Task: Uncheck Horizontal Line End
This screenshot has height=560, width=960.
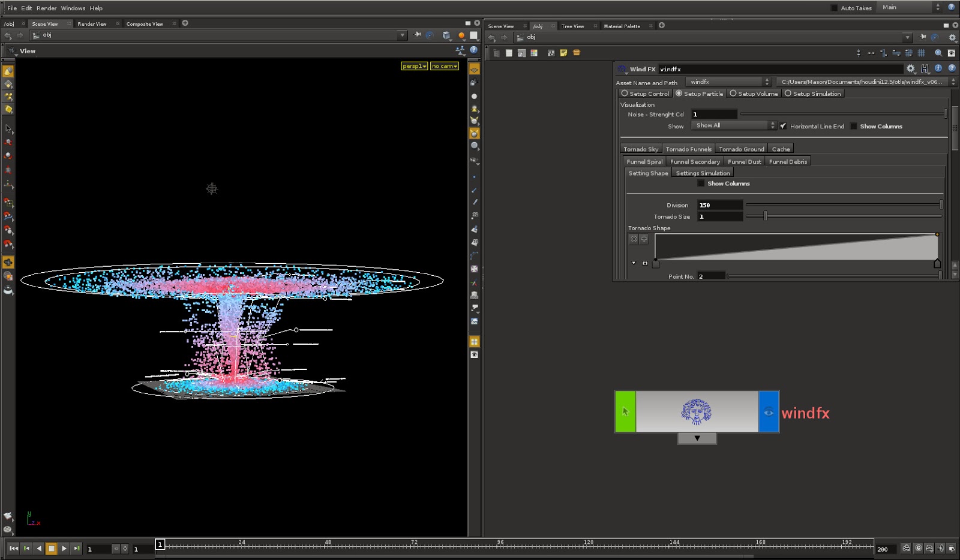Action: 783,126
